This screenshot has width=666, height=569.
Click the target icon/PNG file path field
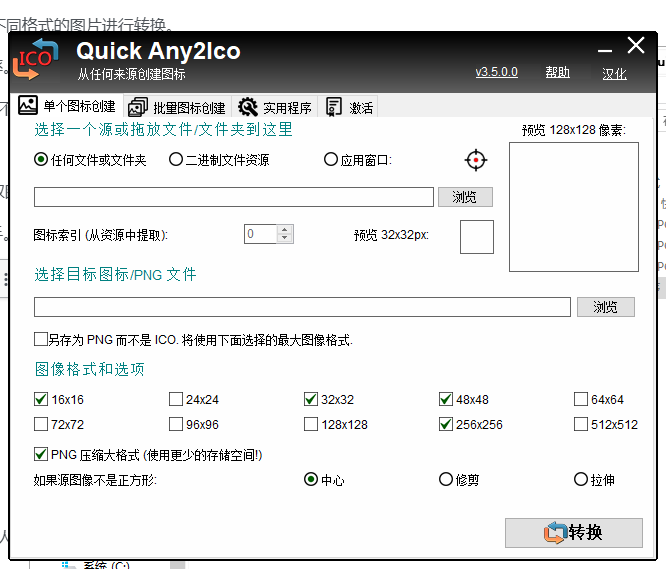tap(302, 307)
